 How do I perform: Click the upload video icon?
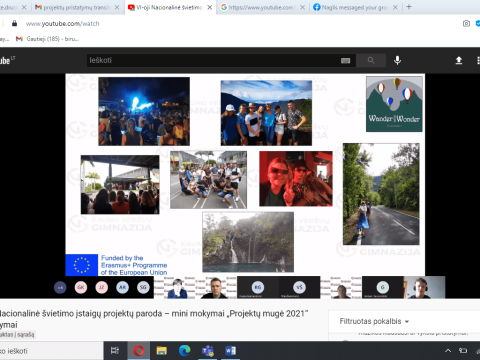coord(459,60)
